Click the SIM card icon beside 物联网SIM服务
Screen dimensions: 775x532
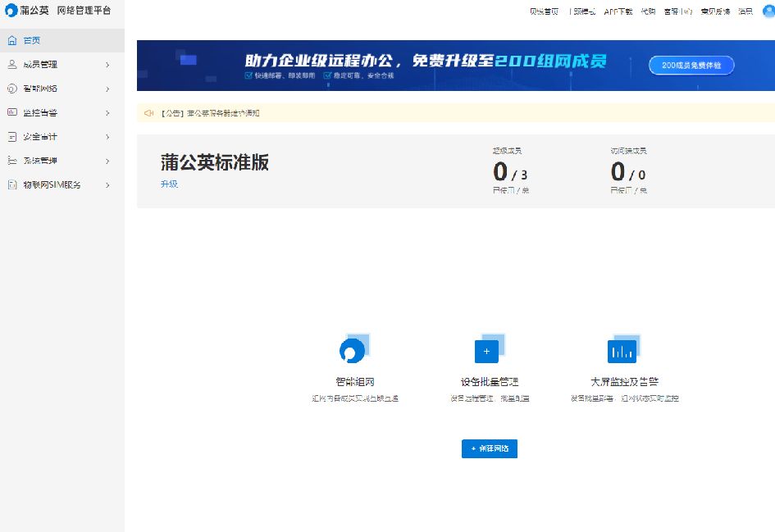12,184
